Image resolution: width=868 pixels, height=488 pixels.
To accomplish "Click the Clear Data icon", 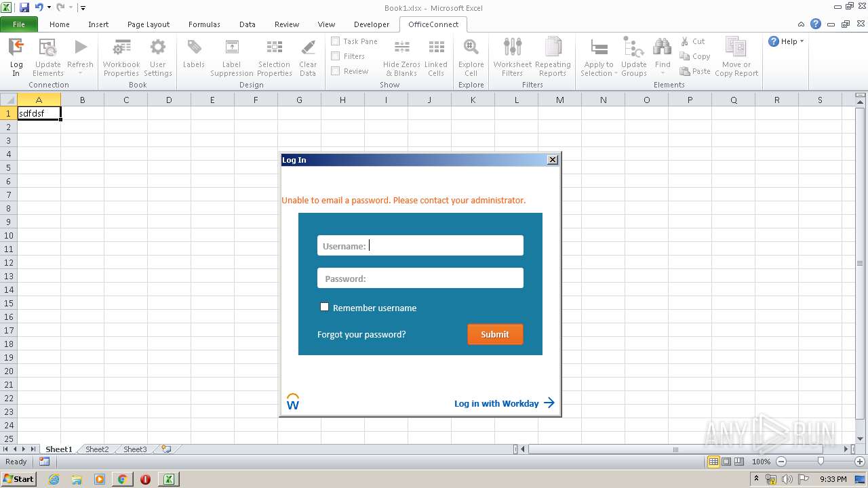I will [308, 47].
